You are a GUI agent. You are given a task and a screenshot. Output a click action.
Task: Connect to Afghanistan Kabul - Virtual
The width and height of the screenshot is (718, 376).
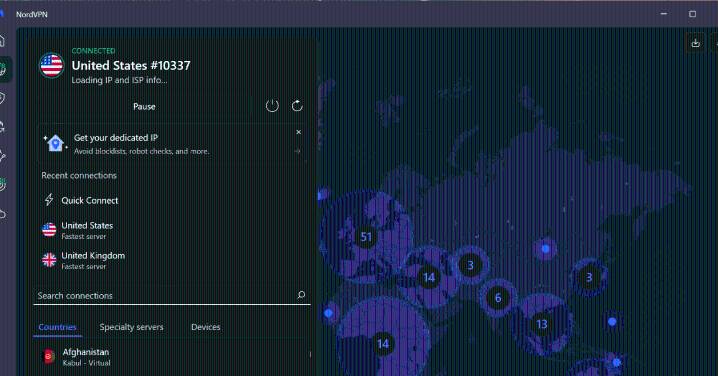tap(172, 357)
